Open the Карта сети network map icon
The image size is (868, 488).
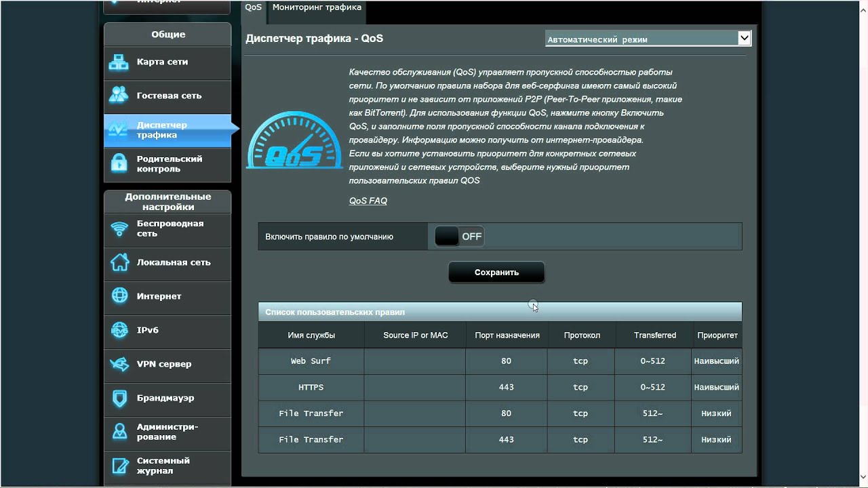coord(119,62)
